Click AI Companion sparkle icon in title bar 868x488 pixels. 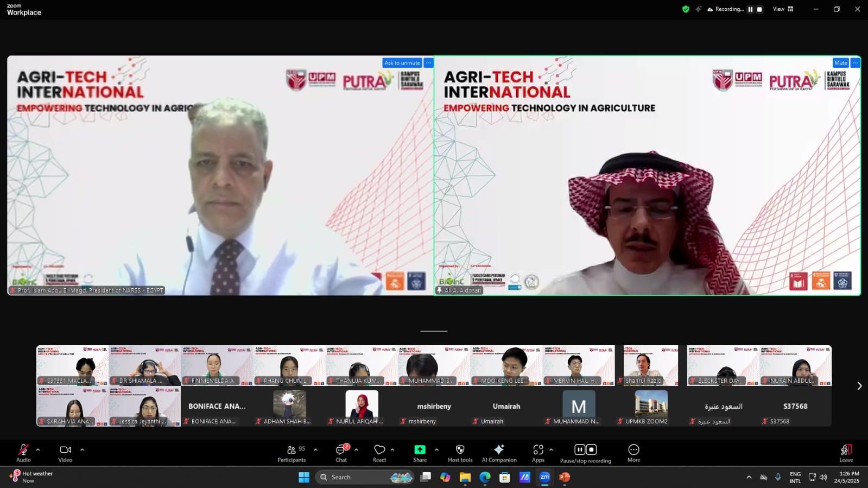[x=698, y=9]
